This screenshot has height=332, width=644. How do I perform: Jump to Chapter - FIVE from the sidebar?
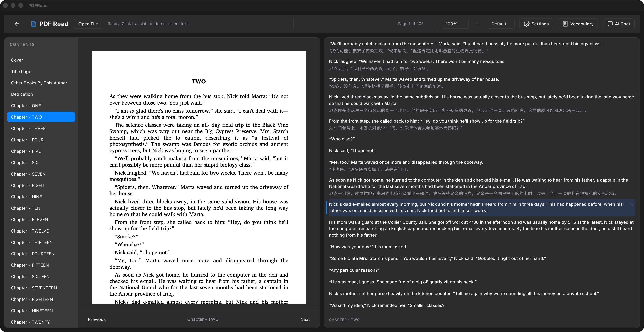(26, 151)
